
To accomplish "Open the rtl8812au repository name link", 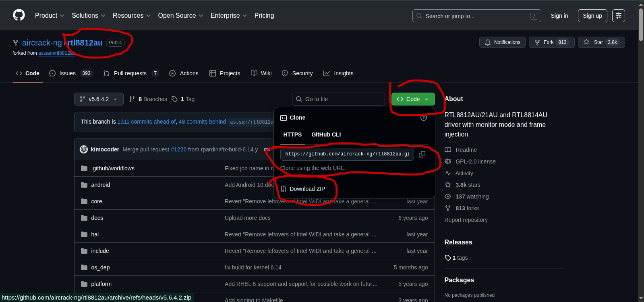I will (85, 43).
